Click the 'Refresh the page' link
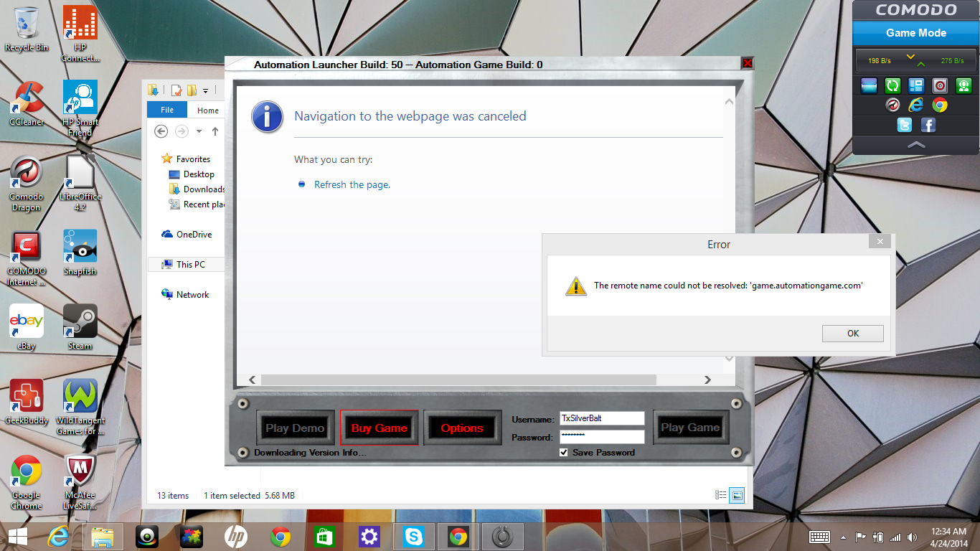Image resolution: width=980 pixels, height=551 pixels. coord(352,185)
